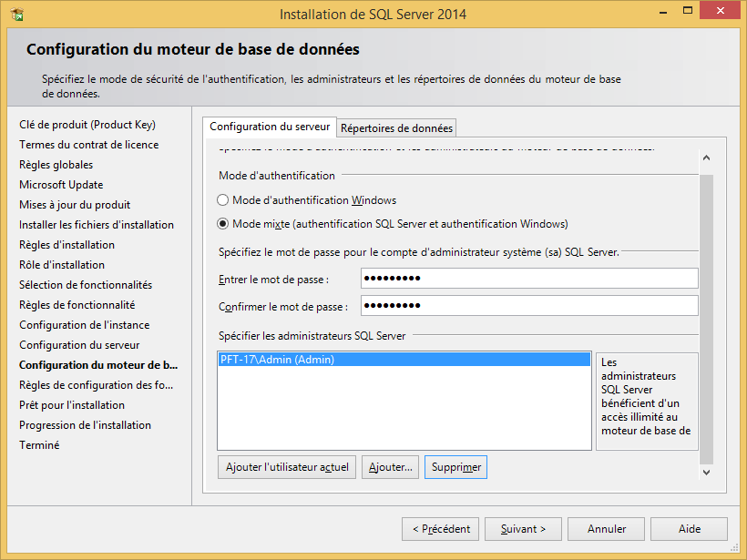Proceed with the Suivant button
The image size is (747, 560).
click(523, 529)
